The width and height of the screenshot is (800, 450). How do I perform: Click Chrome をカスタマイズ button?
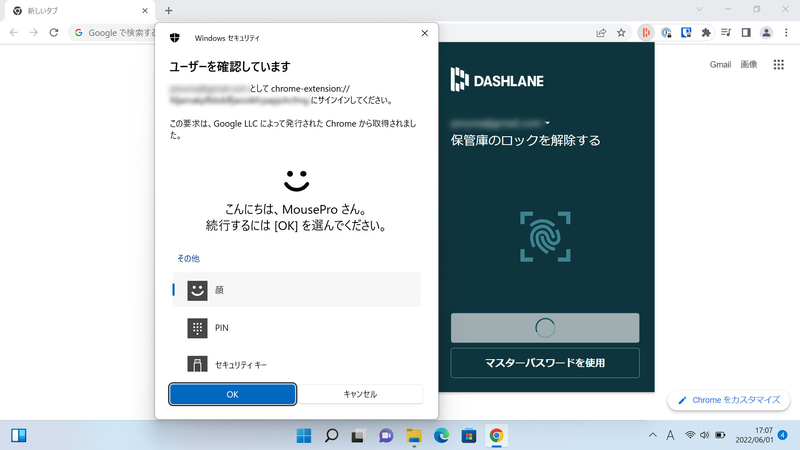[x=729, y=400]
